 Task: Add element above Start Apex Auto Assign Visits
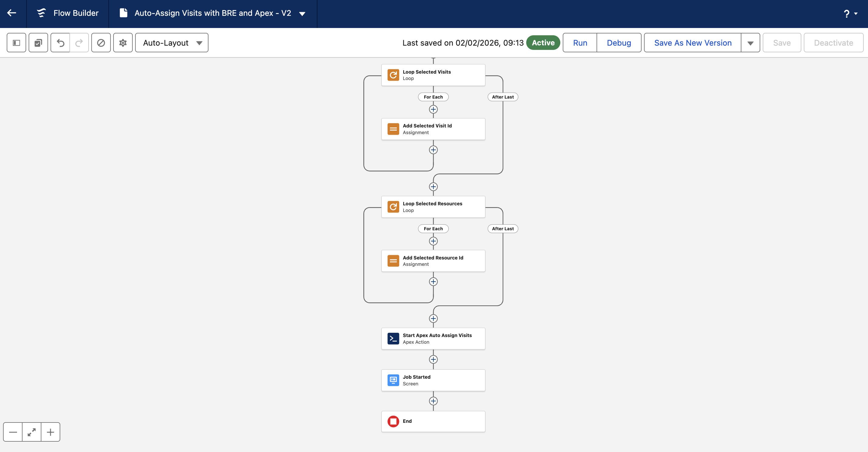click(433, 319)
